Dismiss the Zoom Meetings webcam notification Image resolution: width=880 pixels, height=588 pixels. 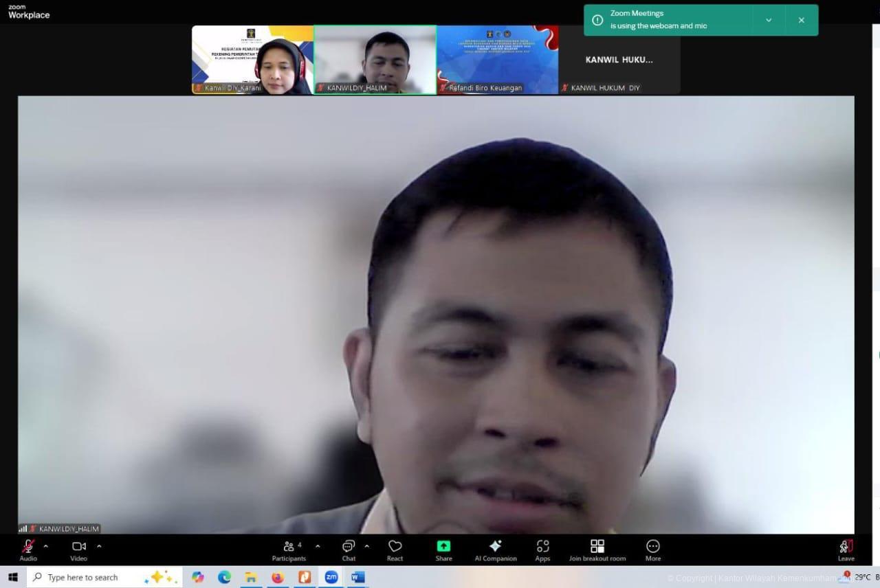point(801,20)
